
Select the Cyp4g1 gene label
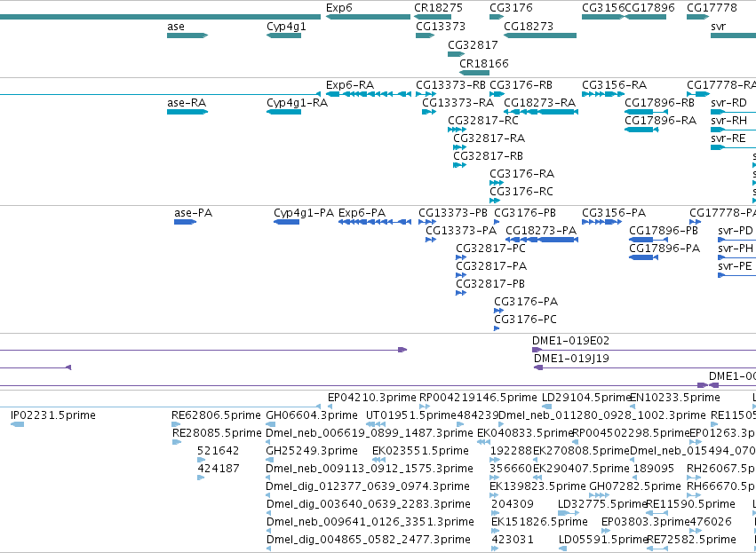(286, 27)
